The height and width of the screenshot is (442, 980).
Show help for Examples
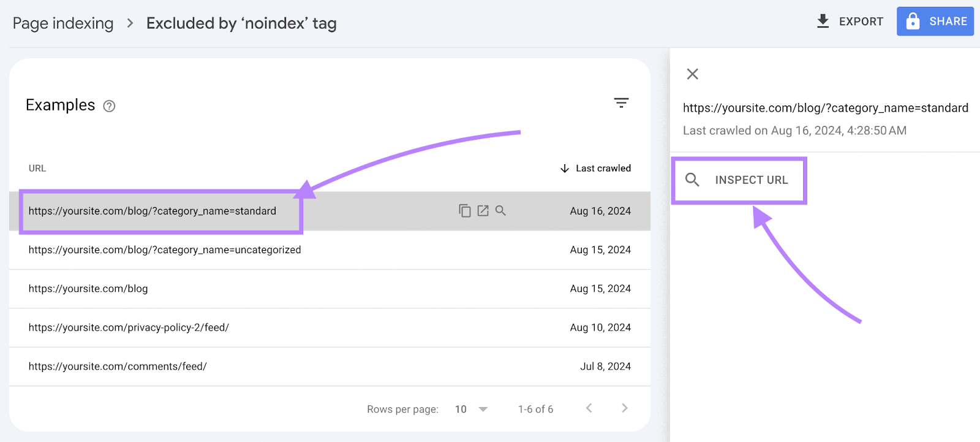[x=109, y=106]
